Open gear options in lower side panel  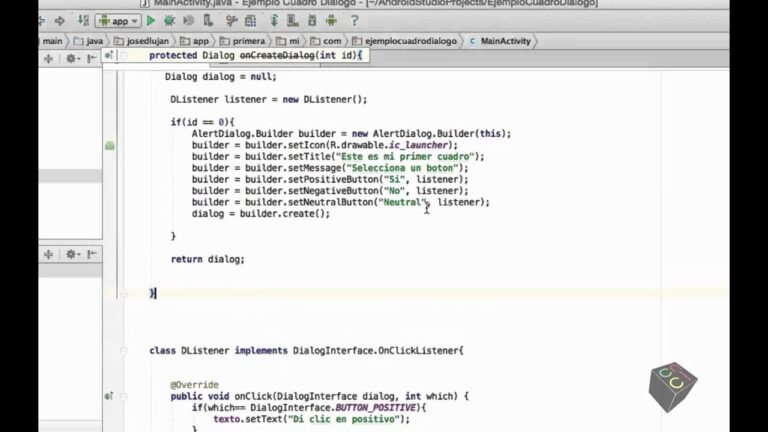click(72, 254)
